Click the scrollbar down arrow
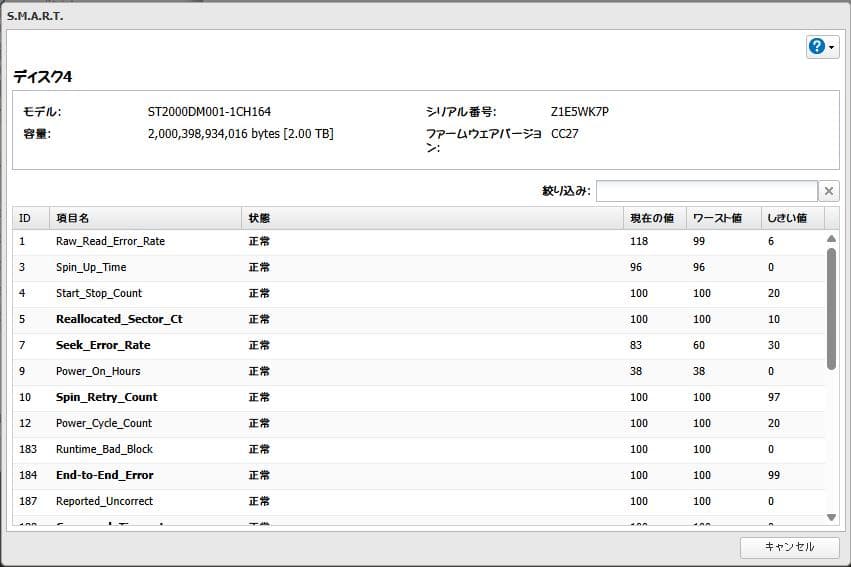Screen dimensions: 851x567 (x=830, y=517)
